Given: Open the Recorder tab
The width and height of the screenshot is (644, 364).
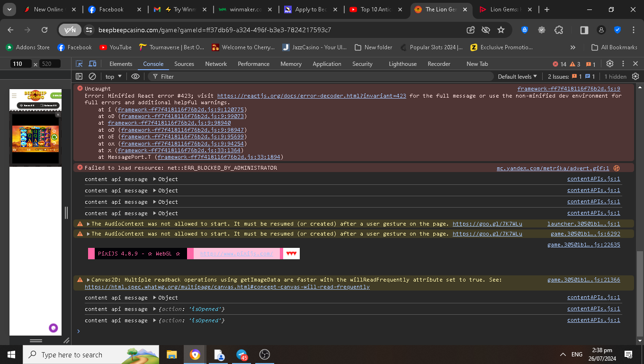Looking at the screenshot, I should [439, 64].
